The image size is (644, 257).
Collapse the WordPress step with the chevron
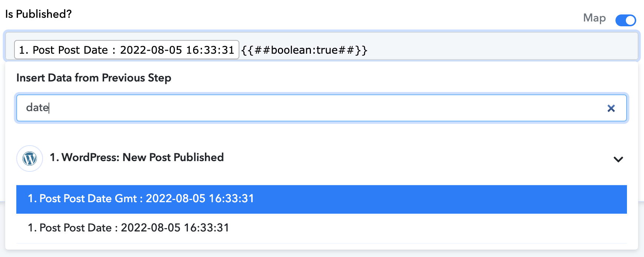pos(618,159)
